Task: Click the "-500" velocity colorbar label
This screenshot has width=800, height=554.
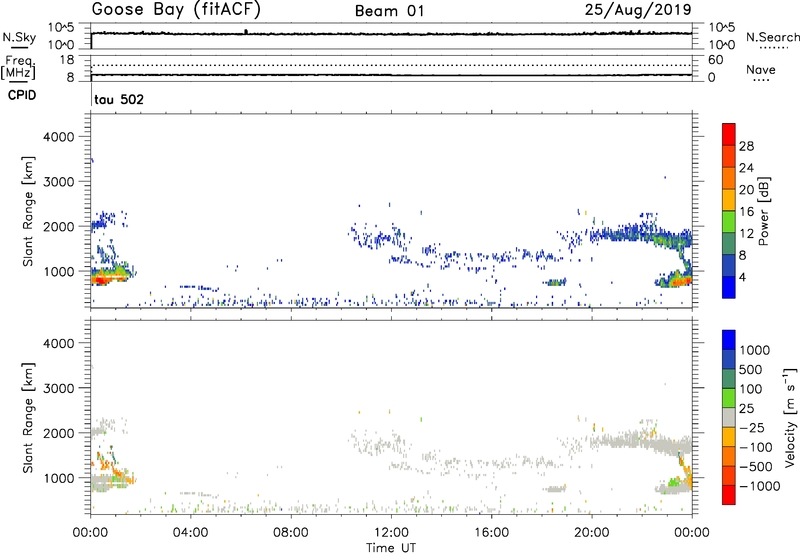Action: pos(755,467)
